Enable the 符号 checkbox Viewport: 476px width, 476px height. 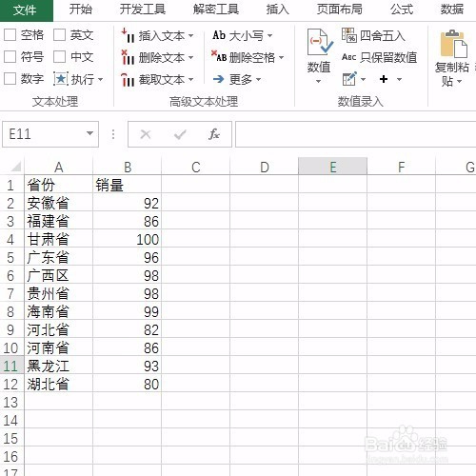click(x=10, y=57)
